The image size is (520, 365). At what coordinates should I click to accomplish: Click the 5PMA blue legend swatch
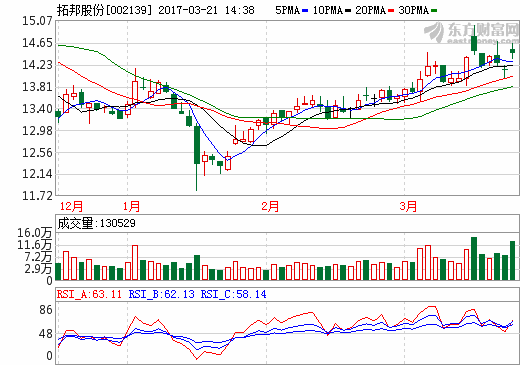coord(305,11)
